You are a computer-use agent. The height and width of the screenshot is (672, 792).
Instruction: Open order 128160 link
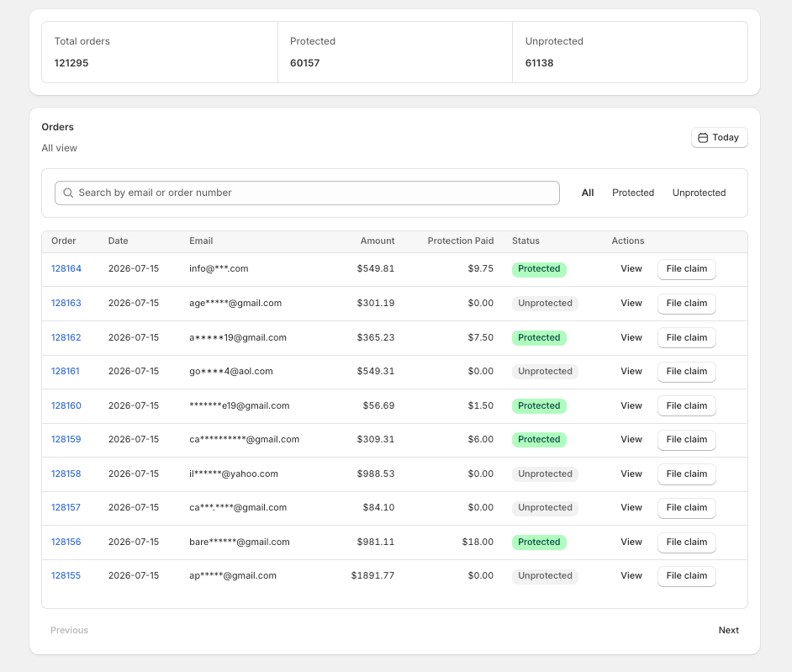click(66, 405)
